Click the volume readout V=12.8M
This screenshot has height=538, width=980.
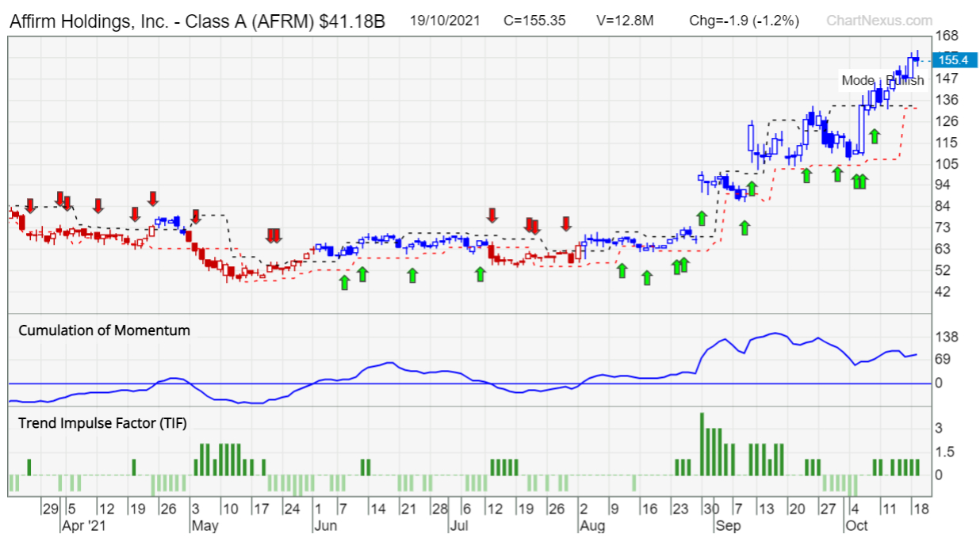click(x=626, y=21)
